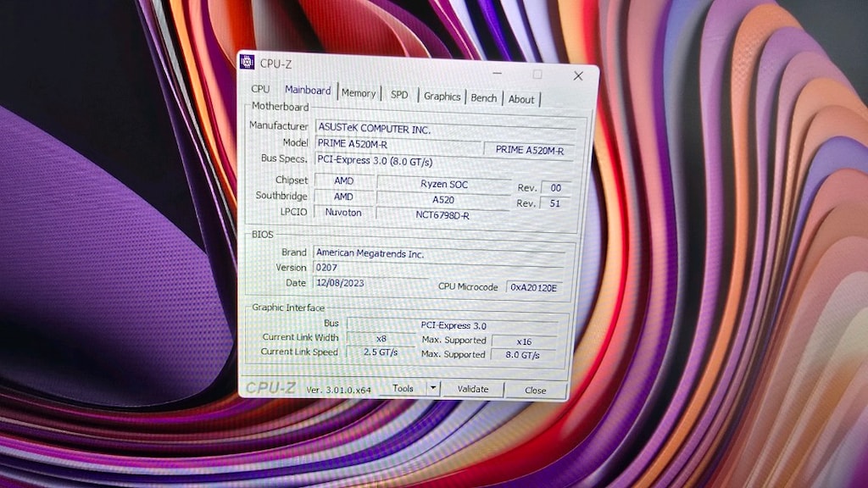Click the Max. Supported width x16
868x488 pixels.
click(524, 341)
